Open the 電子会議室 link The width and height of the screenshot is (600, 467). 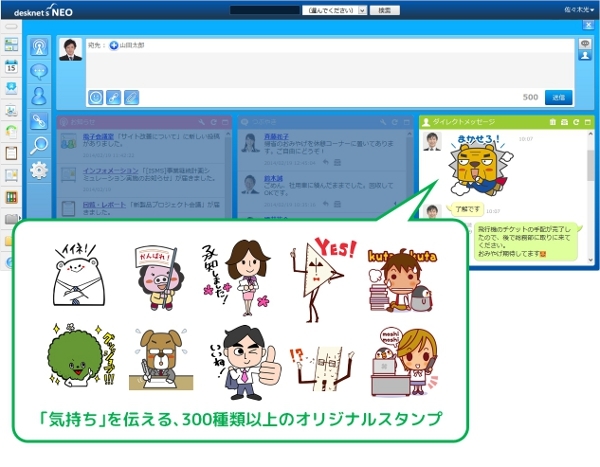(98, 136)
